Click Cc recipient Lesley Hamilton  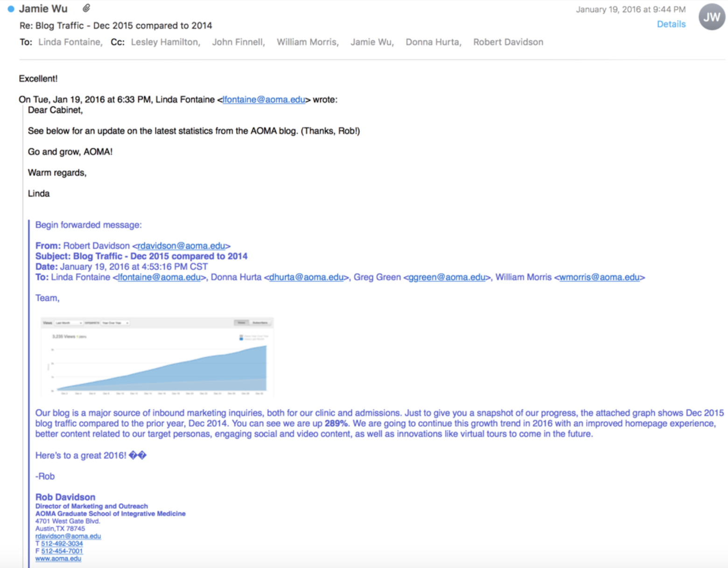(x=165, y=42)
